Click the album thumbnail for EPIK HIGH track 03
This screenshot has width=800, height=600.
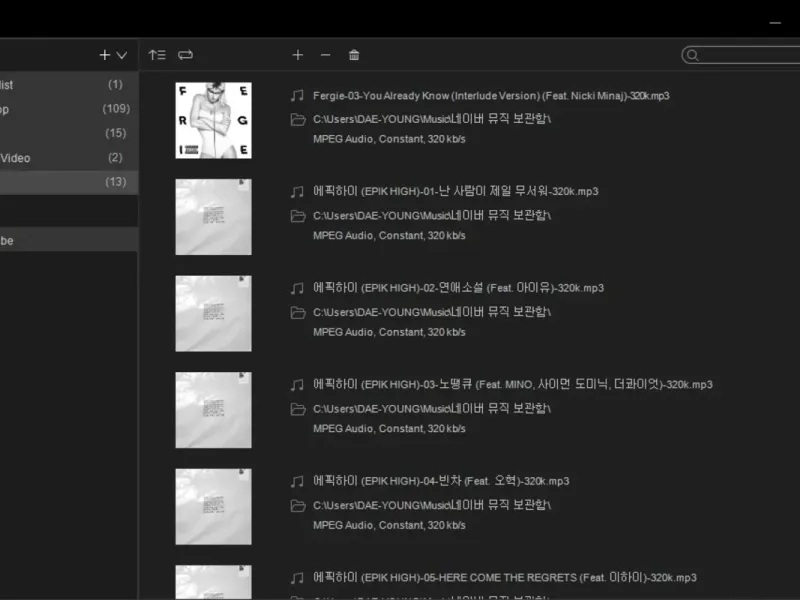213,410
